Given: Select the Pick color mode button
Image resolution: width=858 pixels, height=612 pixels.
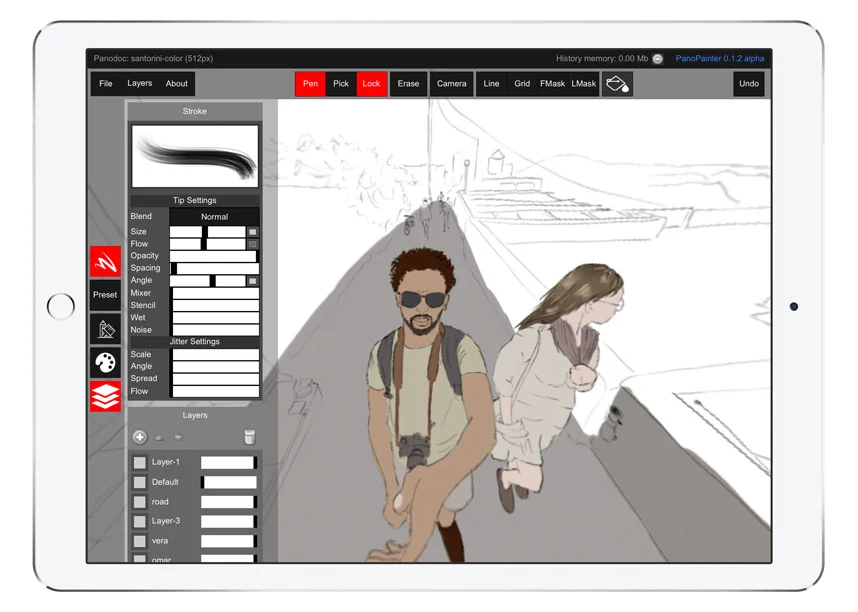Looking at the screenshot, I should coord(341,84).
